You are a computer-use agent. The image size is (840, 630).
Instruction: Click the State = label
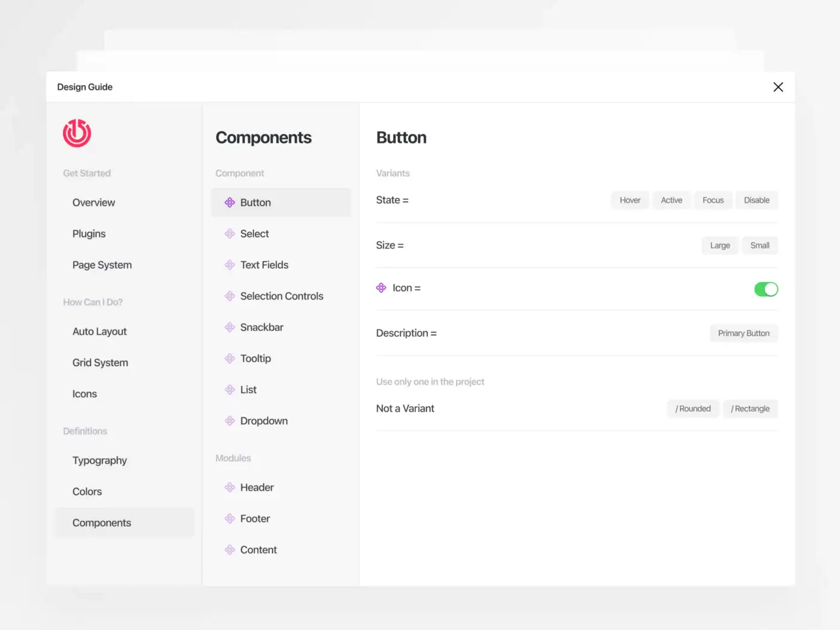point(392,200)
